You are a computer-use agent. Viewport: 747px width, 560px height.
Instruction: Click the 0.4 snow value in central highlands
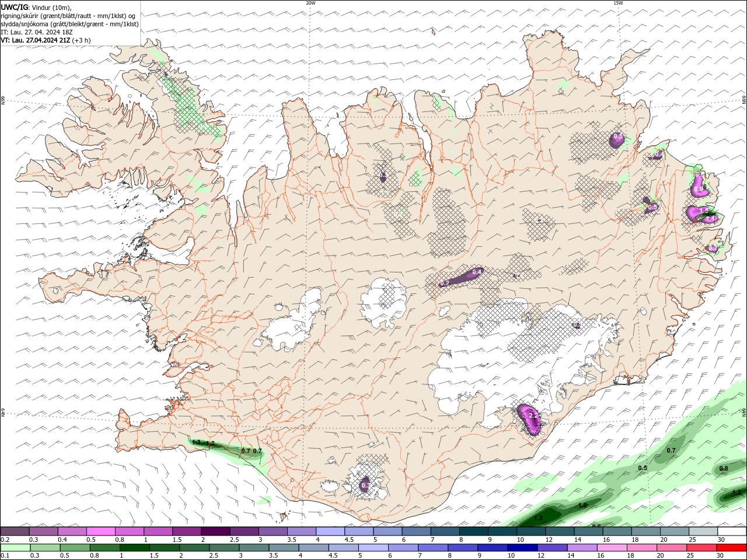click(477, 272)
